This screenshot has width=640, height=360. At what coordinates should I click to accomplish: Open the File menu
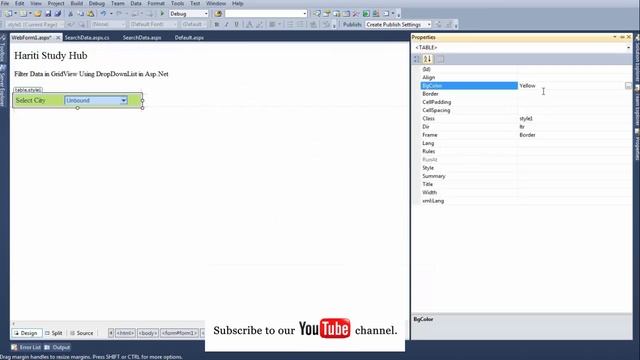[5, 4]
